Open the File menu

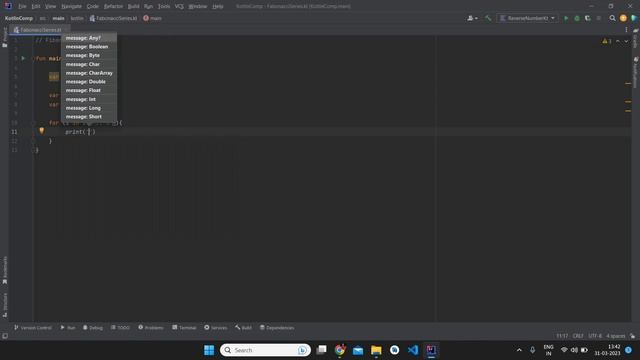tap(22, 6)
